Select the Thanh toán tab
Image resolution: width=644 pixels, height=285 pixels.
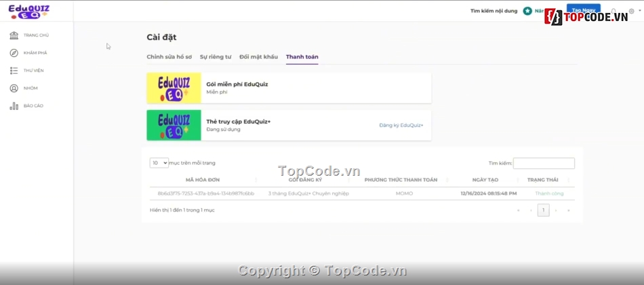click(302, 57)
